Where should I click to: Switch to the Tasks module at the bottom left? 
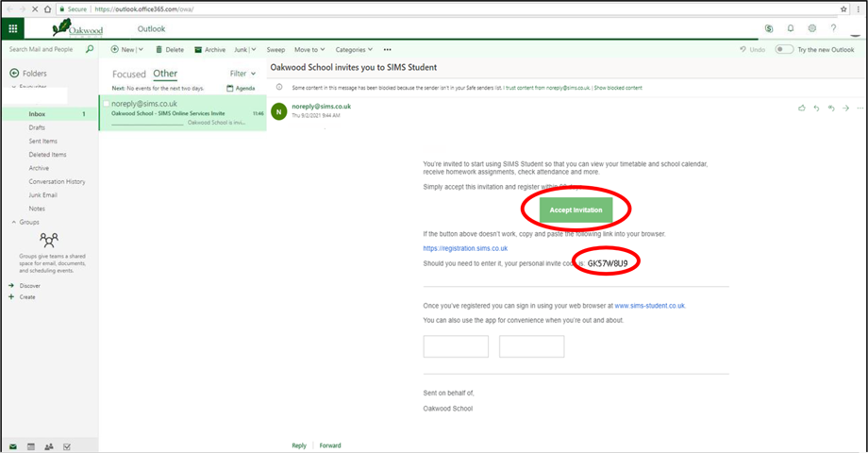point(67,446)
